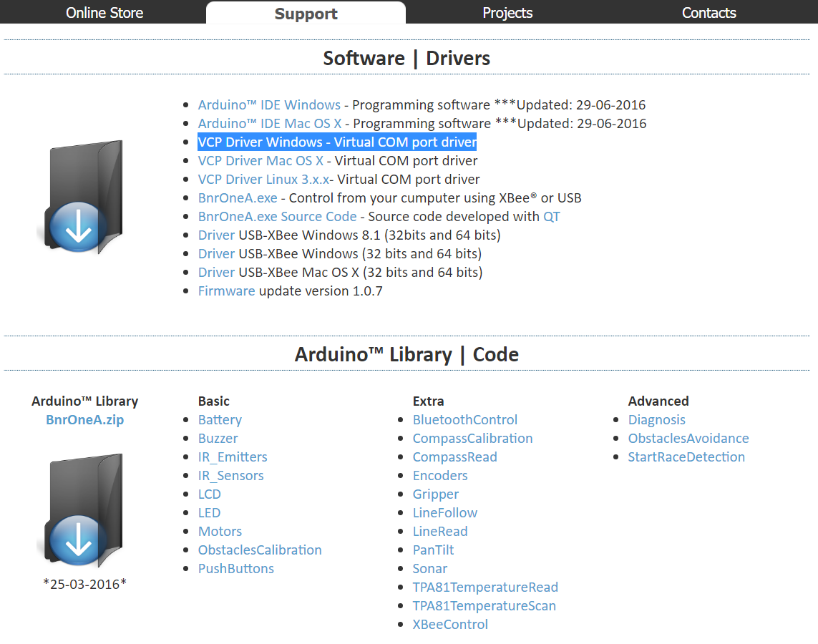Go to the Projects tab

tap(507, 12)
